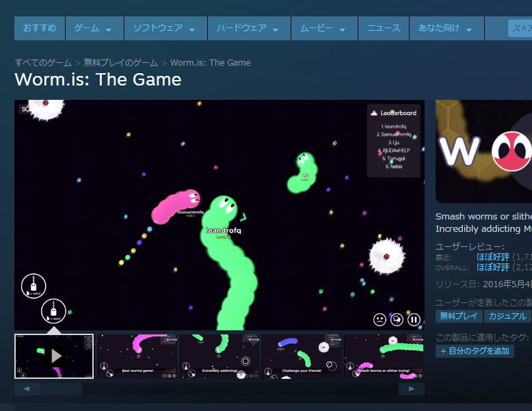Play the first video thumbnail
Viewport: 532px width, 411px height.
tap(54, 356)
